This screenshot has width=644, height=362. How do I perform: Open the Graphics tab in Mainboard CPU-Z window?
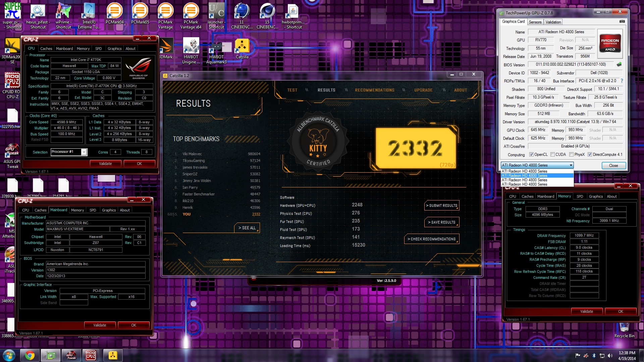point(109,210)
